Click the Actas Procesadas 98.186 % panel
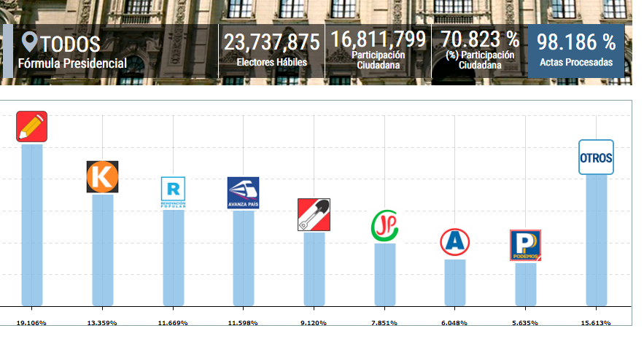Screen dimensions: 644x355 click(x=576, y=51)
